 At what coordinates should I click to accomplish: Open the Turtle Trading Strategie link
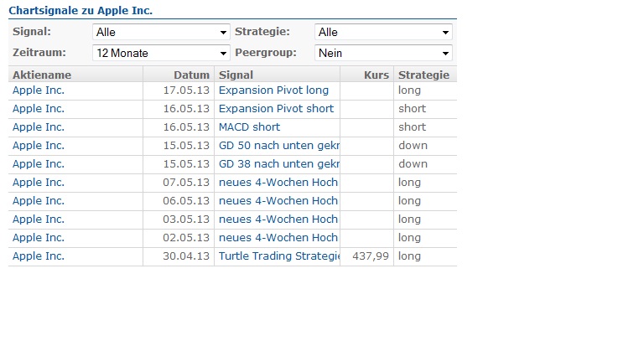tap(278, 256)
